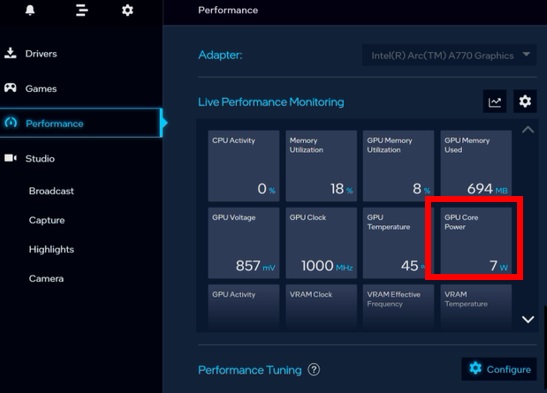This screenshot has width=547, height=393.
Task: Select the GPU Voltage tile
Action: click(243, 243)
